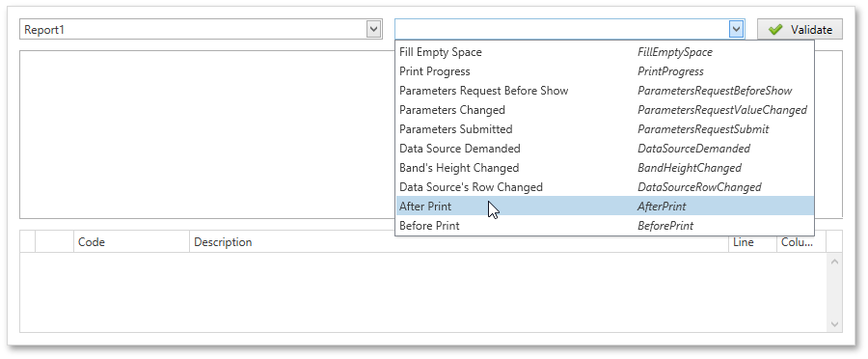
Task: Select Fill Empty Space event
Action: (x=605, y=52)
